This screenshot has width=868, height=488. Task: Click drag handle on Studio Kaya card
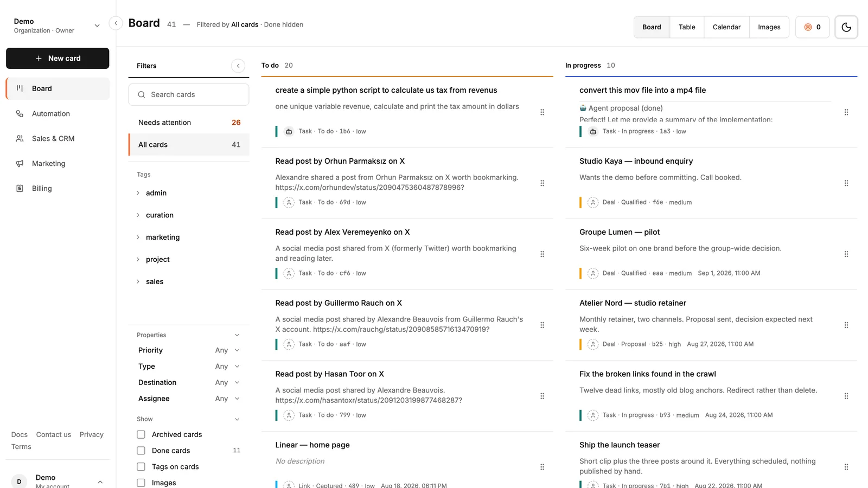coord(846,183)
